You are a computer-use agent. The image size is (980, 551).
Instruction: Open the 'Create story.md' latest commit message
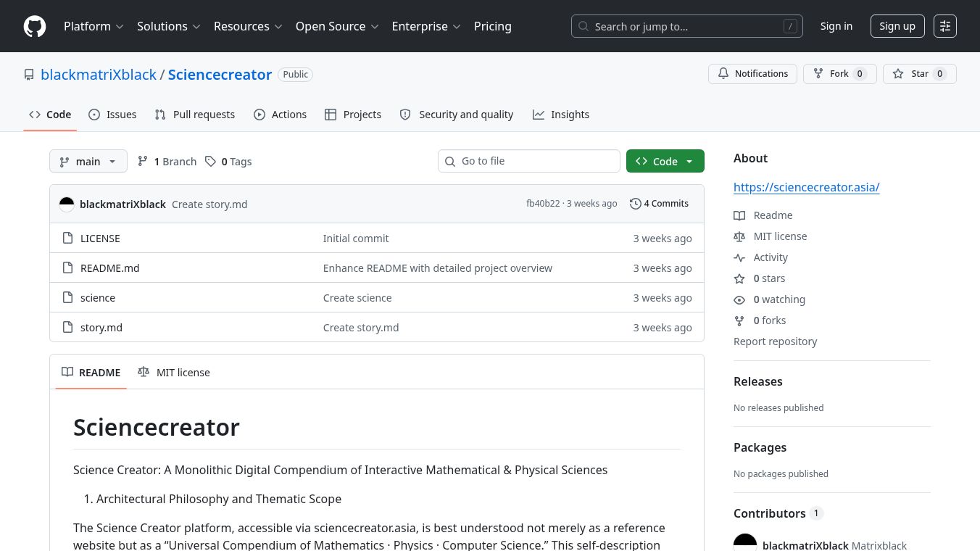click(209, 204)
